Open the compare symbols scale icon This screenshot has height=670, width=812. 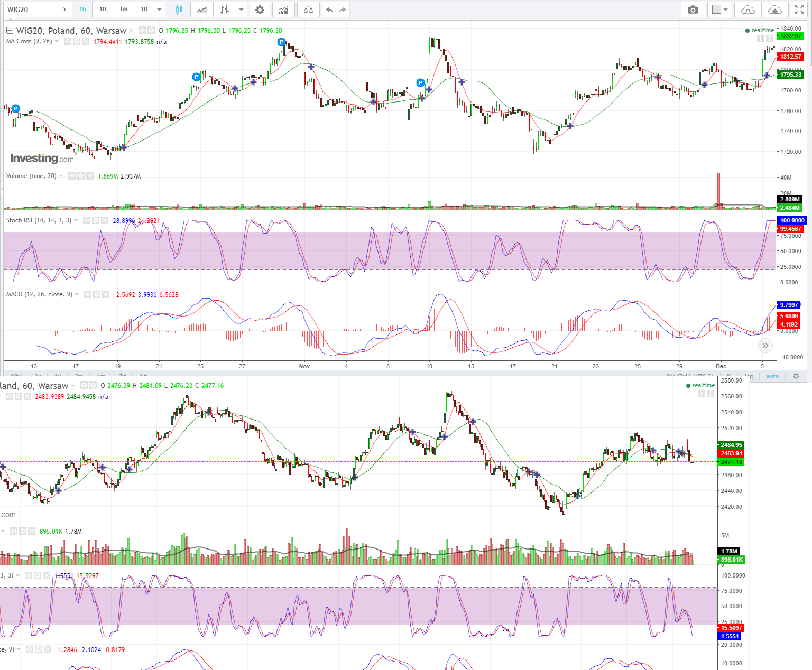[x=309, y=10]
